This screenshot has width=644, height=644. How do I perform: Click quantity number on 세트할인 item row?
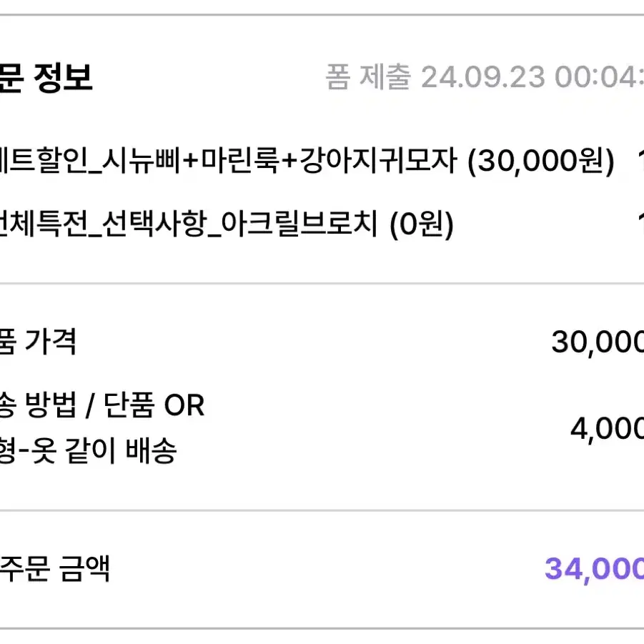coord(640,161)
